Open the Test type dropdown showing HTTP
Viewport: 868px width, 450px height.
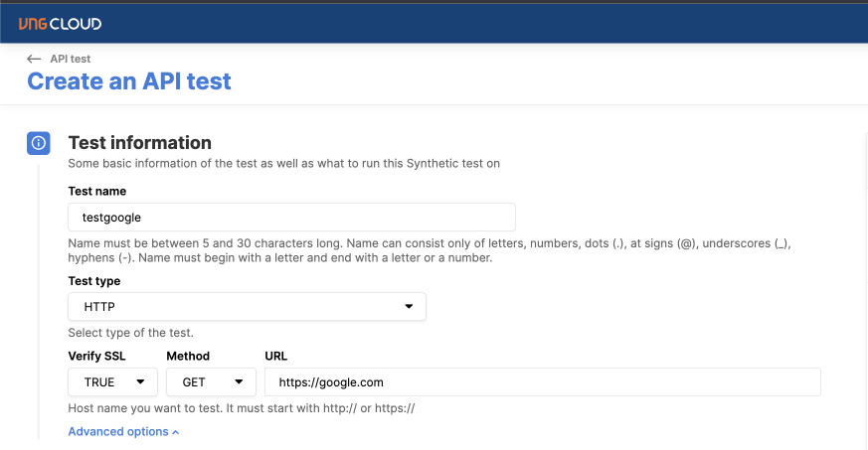click(x=247, y=307)
